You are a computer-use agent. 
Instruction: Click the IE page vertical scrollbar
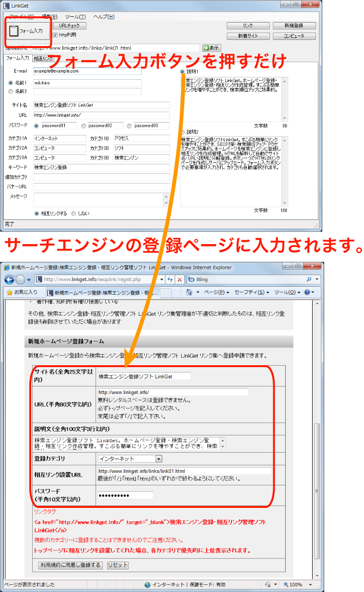(x=316, y=439)
